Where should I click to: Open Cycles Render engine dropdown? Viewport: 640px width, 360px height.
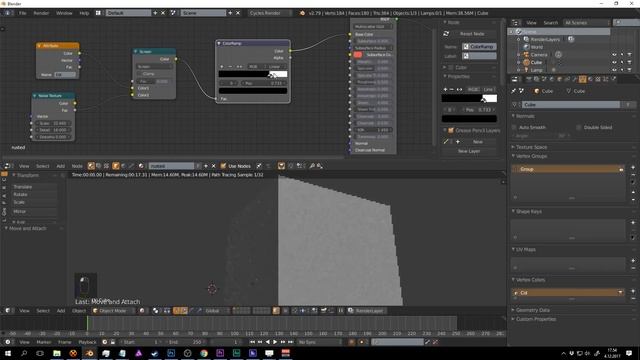270,13
